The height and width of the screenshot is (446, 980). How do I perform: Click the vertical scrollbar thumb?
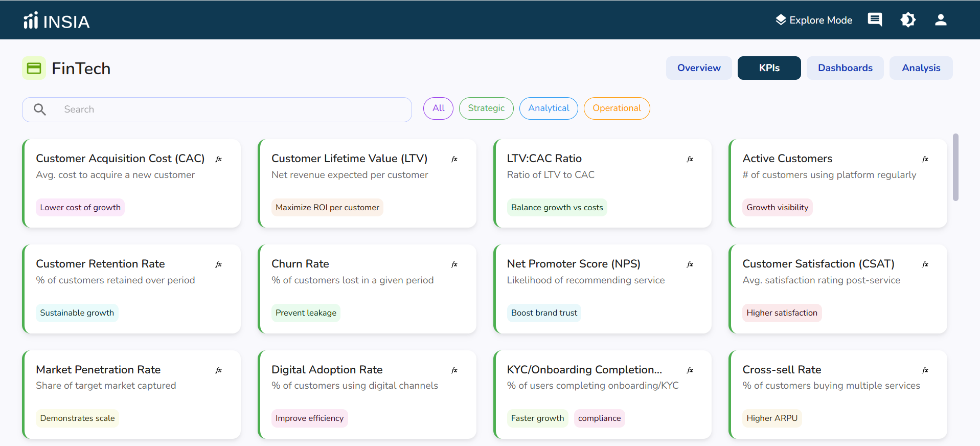click(x=955, y=167)
